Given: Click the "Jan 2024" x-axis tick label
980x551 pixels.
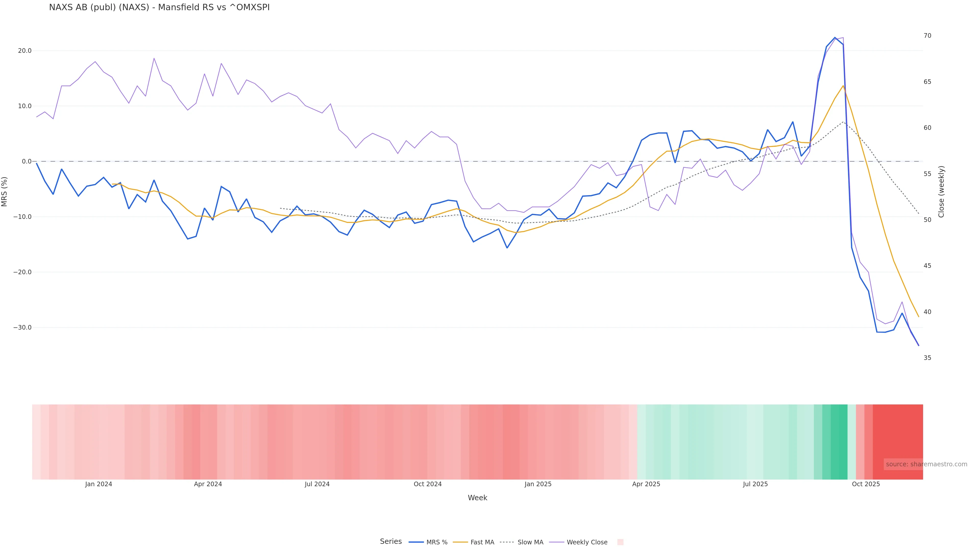Looking at the screenshot, I should (x=99, y=484).
